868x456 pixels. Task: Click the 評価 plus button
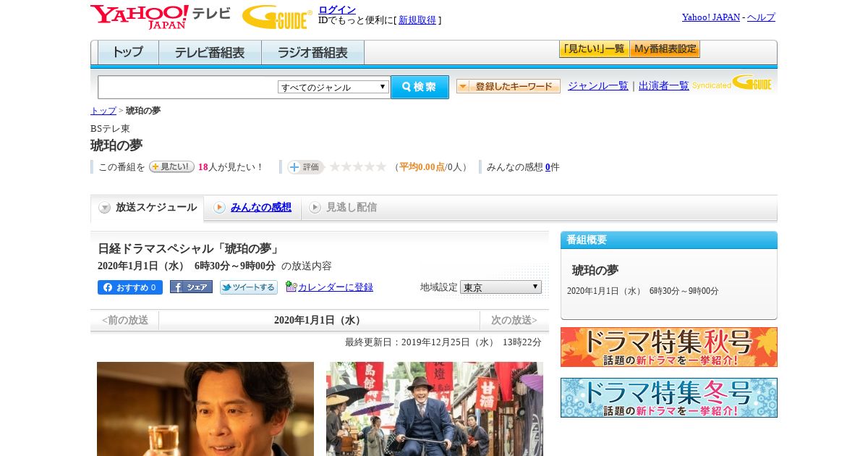coord(305,166)
